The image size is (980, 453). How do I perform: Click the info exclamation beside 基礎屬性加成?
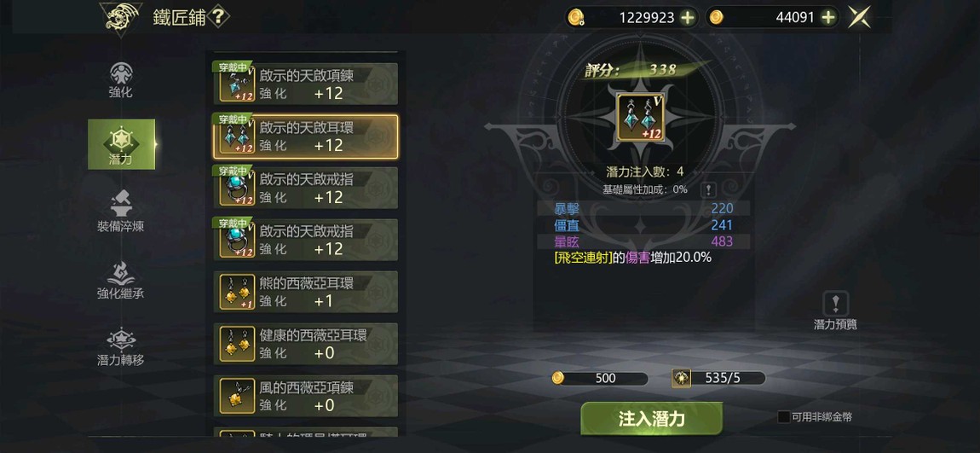click(709, 189)
